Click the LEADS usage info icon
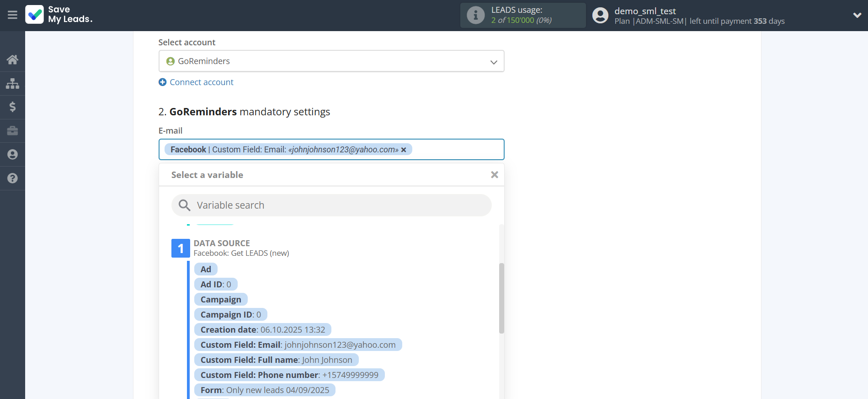The image size is (868, 399). (x=475, y=15)
